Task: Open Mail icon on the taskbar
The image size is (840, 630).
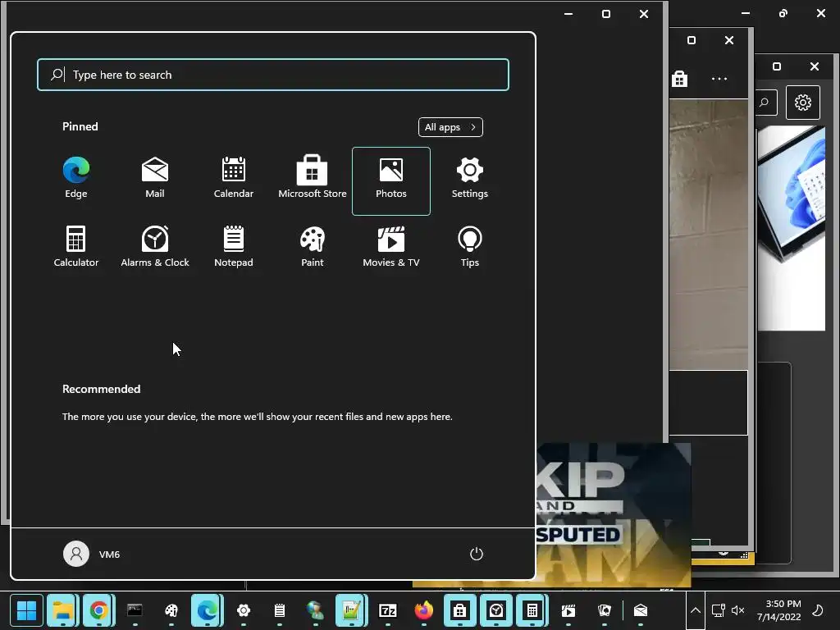Action: [x=641, y=610]
